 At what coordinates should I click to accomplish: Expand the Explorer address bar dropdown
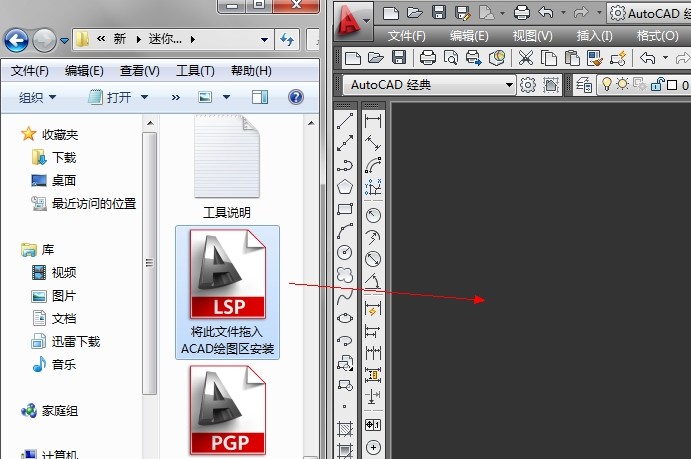[x=264, y=40]
